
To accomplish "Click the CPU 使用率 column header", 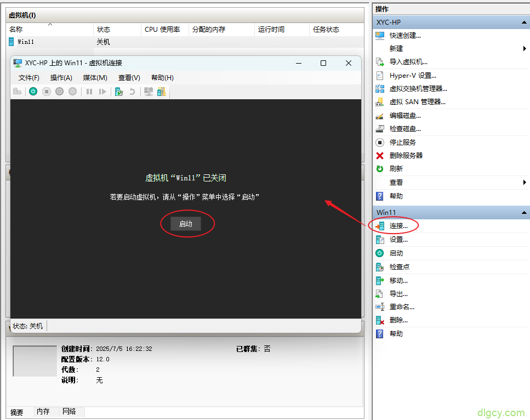I will click(x=164, y=30).
